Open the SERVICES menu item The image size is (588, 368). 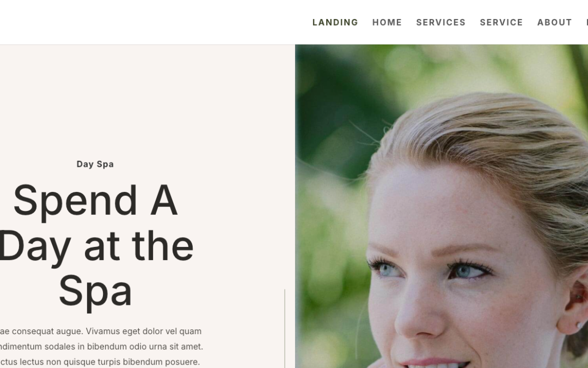point(440,22)
